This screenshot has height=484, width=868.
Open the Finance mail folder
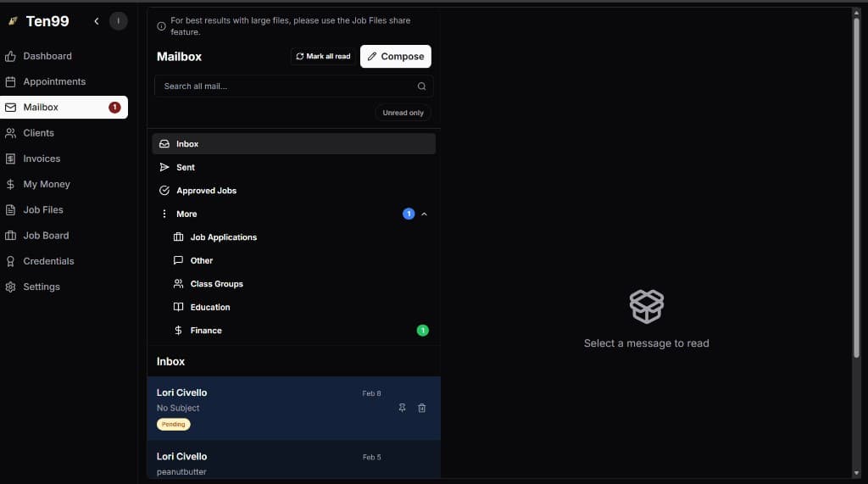[206, 331]
